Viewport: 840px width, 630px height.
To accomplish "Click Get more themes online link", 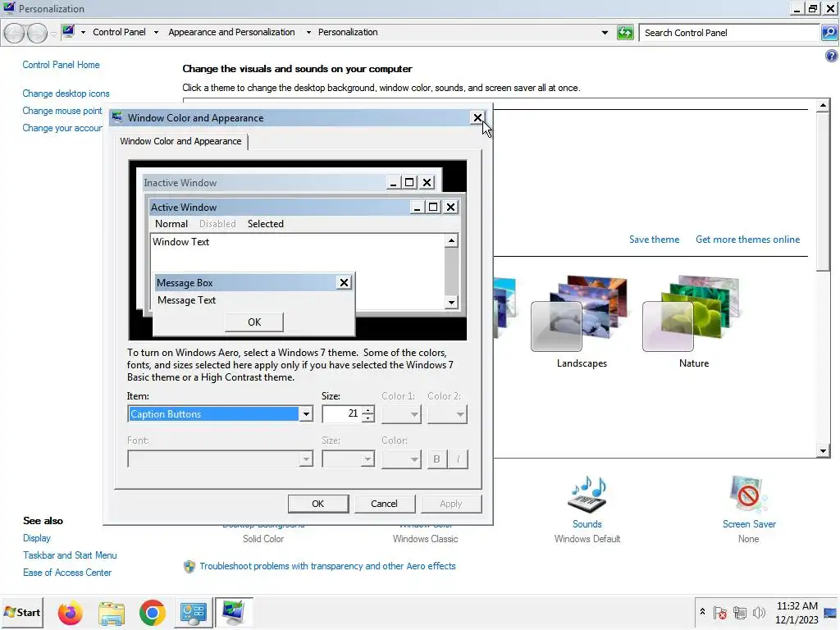I will pyautogui.click(x=747, y=240).
